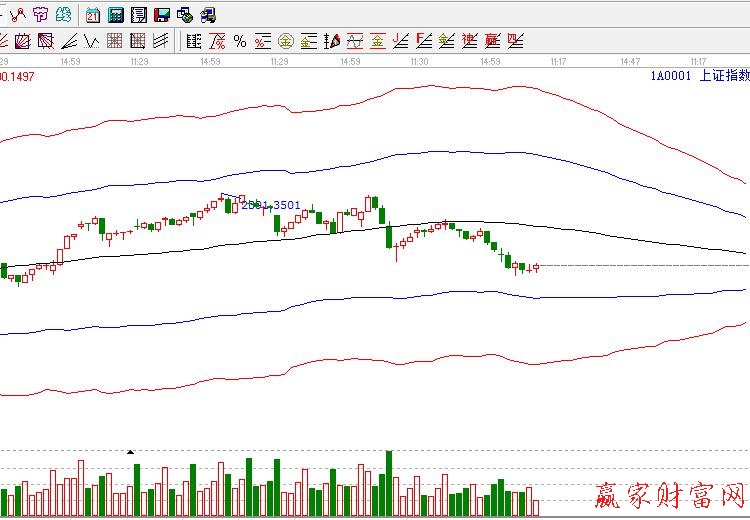Select the percent sign tool
Screen dimensions: 750x520
point(240,41)
